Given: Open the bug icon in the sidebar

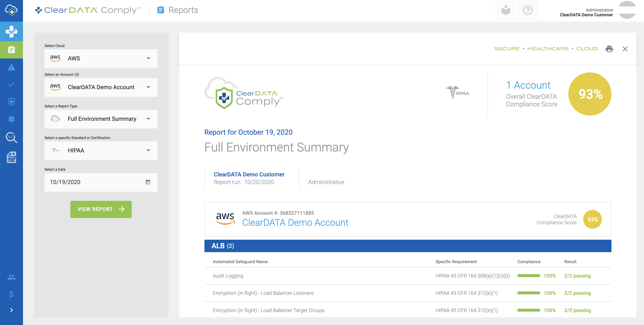Looking at the screenshot, I should tap(11, 119).
